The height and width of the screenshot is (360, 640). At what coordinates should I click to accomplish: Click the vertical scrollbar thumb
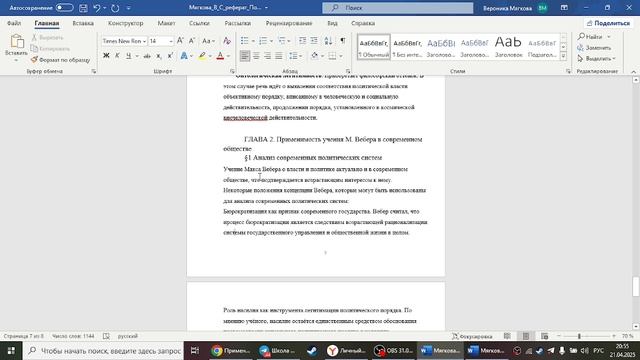tap(636, 286)
